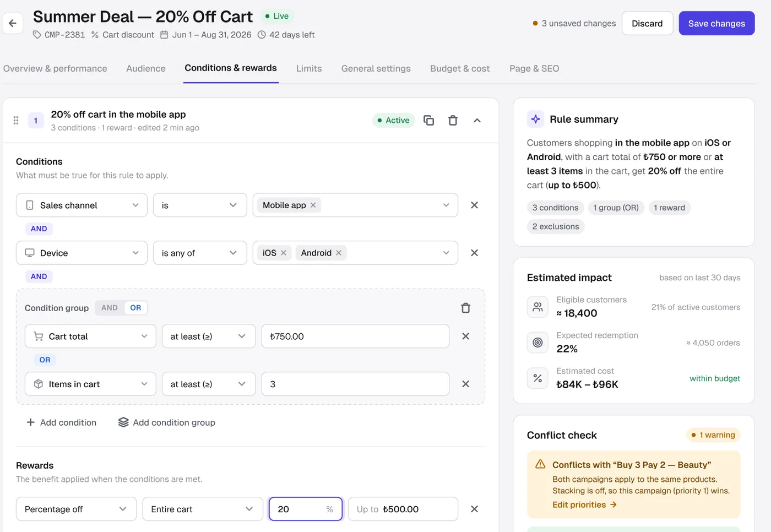This screenshot has height=532, width=771.
Task: Open the 'is' operator dropdown
Action: (x=200, y=205)
